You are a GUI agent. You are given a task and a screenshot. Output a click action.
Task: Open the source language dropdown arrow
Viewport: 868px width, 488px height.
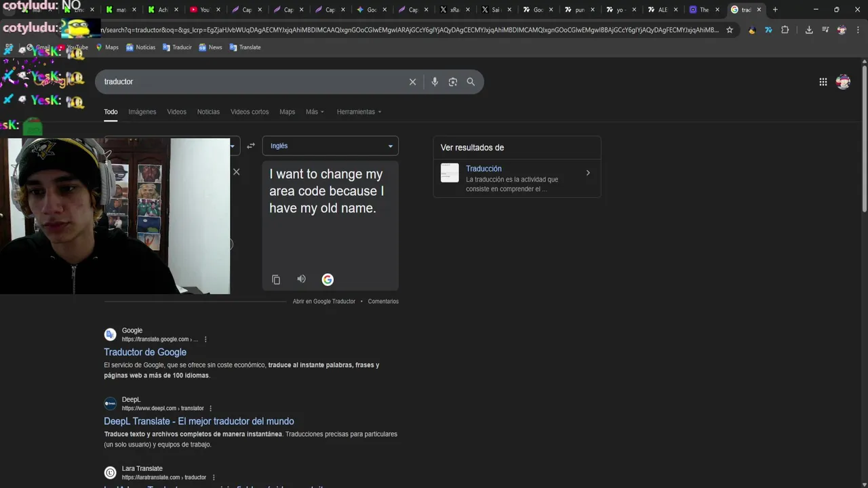233,146
